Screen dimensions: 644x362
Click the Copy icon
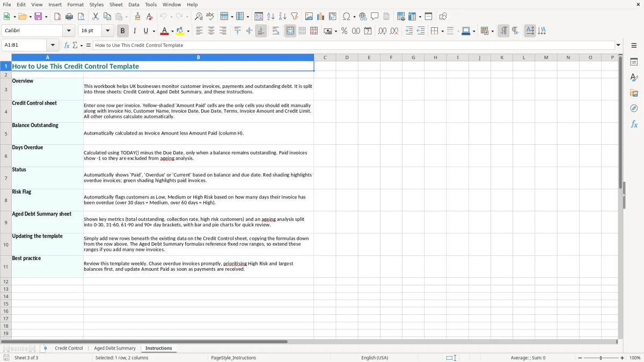pyautogui.click(x=107, y=17)
